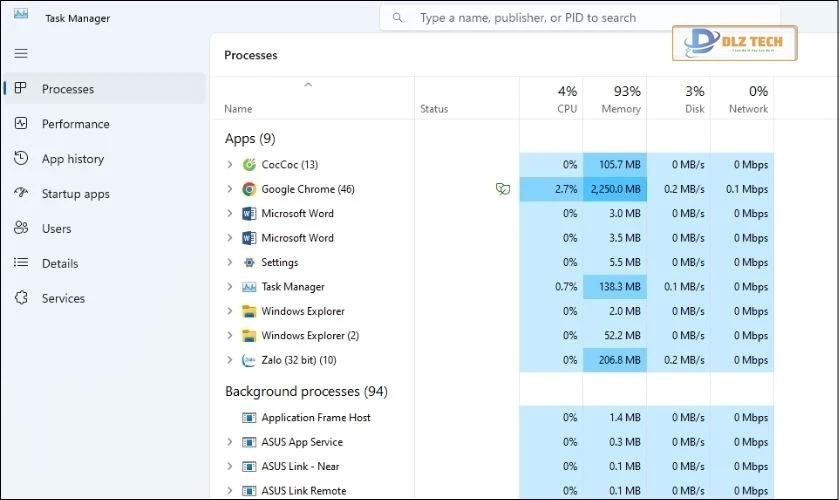840x500 pixels.
Task: Click the CocCoc browser icon
Action: point(249,165)
